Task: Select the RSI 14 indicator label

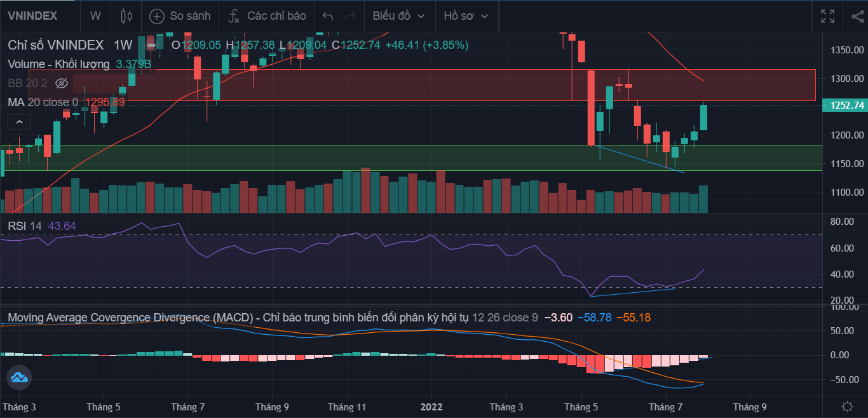Action: (24, 226)
